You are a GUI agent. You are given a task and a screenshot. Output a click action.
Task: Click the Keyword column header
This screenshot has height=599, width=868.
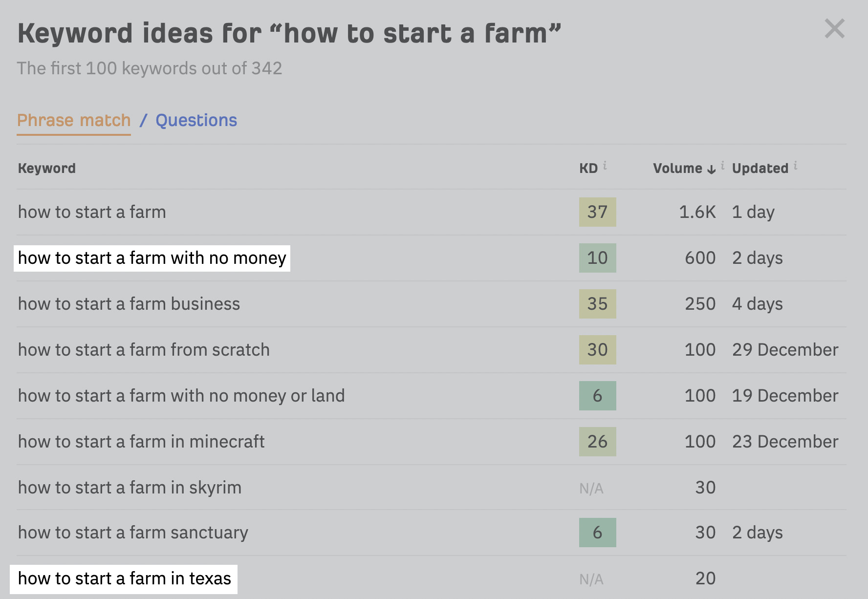pyautogui.click(x=46, y=168)
